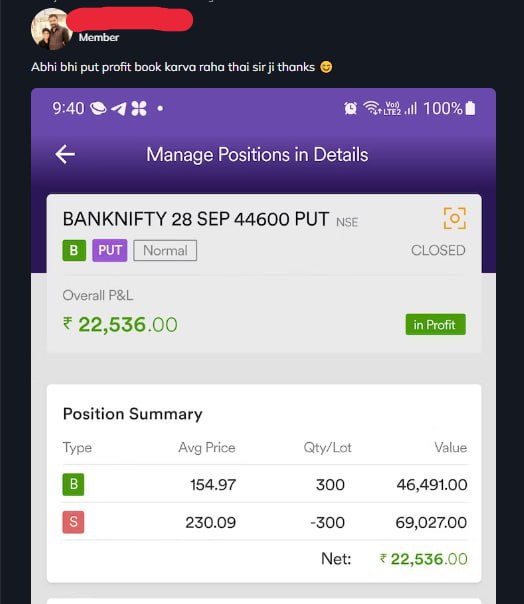524x604 pixels.
Task: Click the green B buy row badge
Action: pyautogui.click(x=73, y=484)
